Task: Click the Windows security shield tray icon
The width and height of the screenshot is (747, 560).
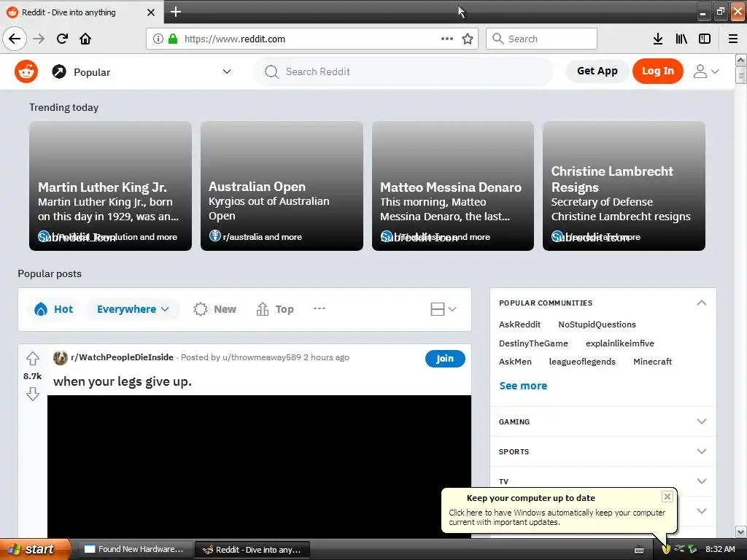Action: (666, 549)
